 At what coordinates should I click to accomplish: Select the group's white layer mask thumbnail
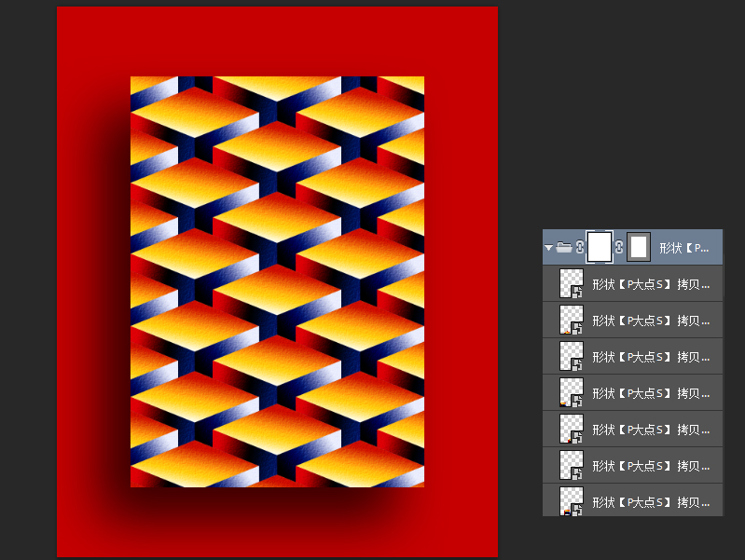(x=600, y=247)
